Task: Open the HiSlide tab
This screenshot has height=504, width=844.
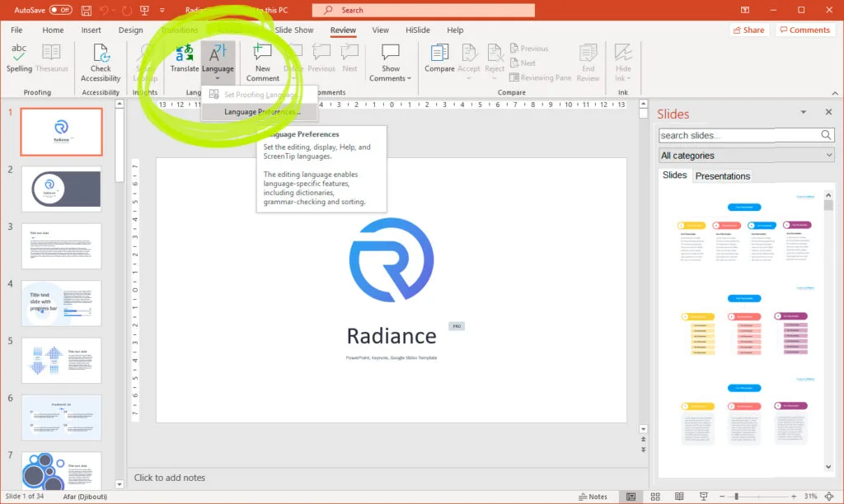Action: pos(418,30)
